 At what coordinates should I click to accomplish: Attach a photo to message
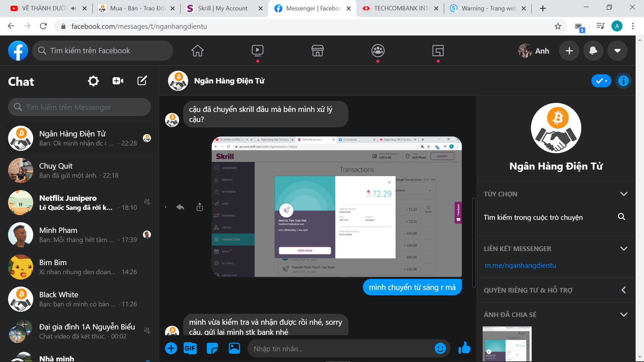coord(234,348)
